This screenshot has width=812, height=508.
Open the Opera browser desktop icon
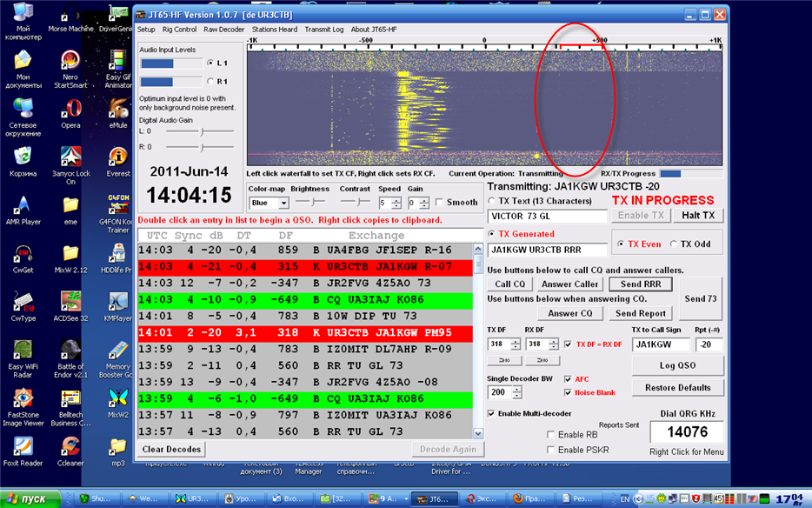coord(70,114)
